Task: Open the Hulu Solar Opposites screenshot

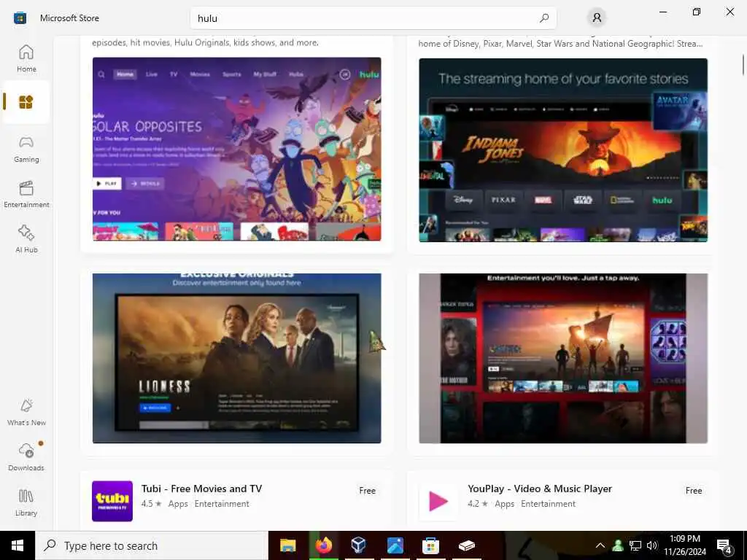Action: coord(237,149)
